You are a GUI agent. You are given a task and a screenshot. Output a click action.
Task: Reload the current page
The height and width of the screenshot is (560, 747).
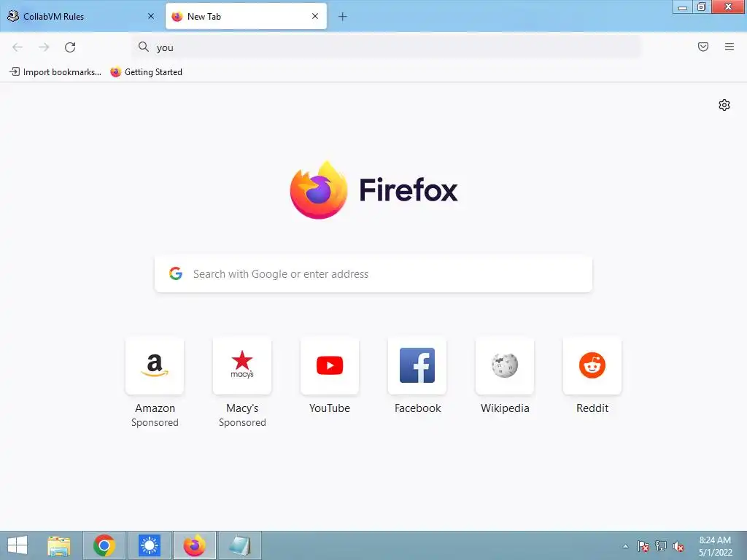coord(70,47)
